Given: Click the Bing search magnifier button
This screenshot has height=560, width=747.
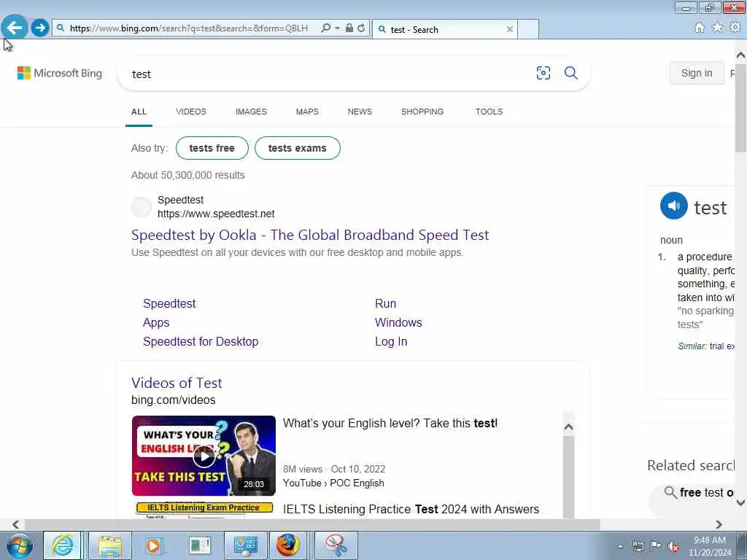Looking at the screenshot, I should [570, 73].
